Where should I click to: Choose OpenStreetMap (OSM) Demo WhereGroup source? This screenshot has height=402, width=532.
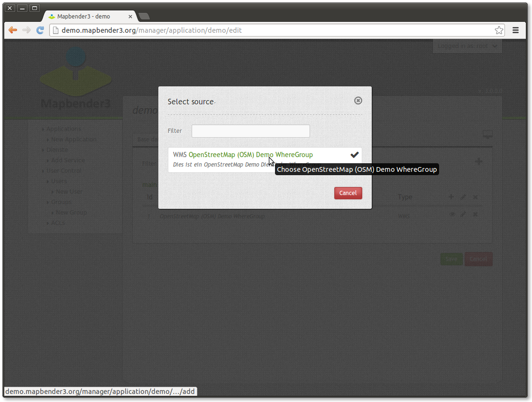click(x=250, y=155)
